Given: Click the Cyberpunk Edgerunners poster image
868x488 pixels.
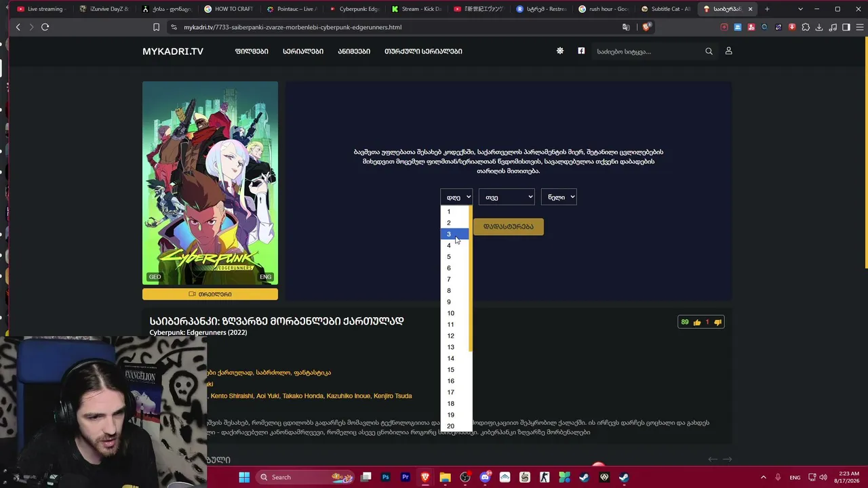Looking at the screenshot, I should click(210, 183).
